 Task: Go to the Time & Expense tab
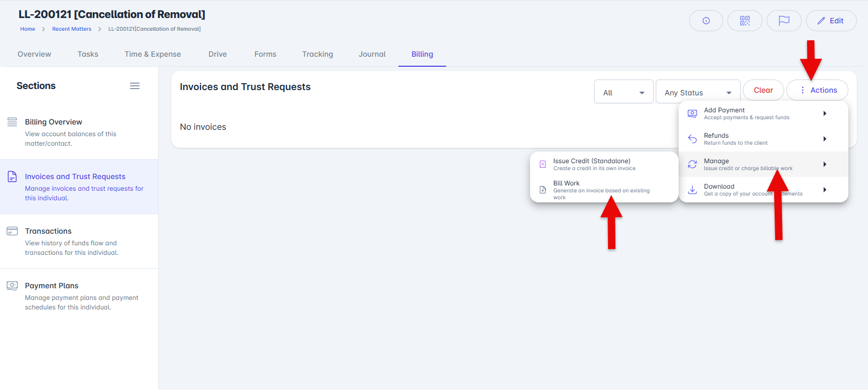pos(153,54)
